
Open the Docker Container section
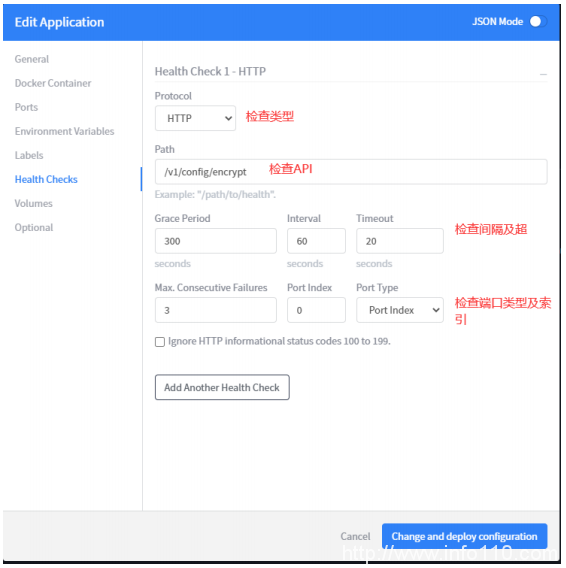coord(53,83)
